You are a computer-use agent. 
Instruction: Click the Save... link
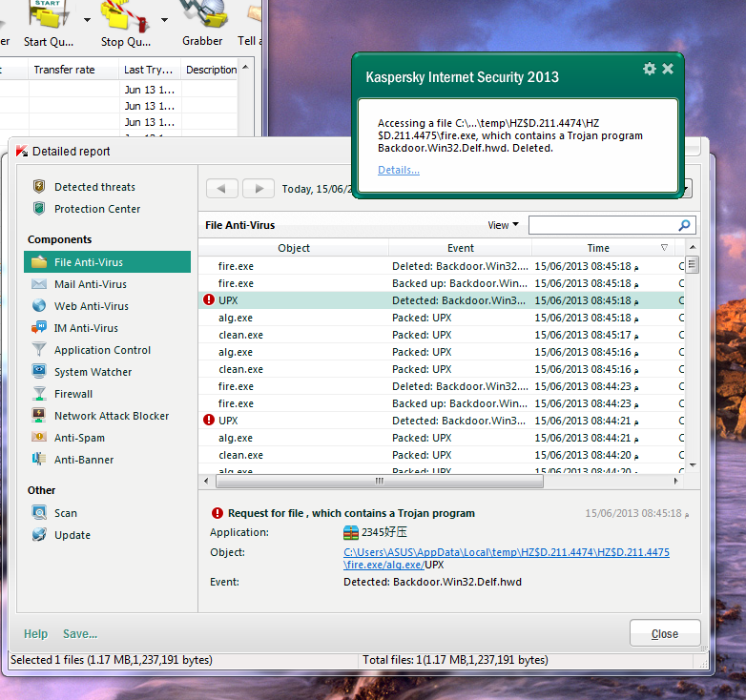point(80,634)
